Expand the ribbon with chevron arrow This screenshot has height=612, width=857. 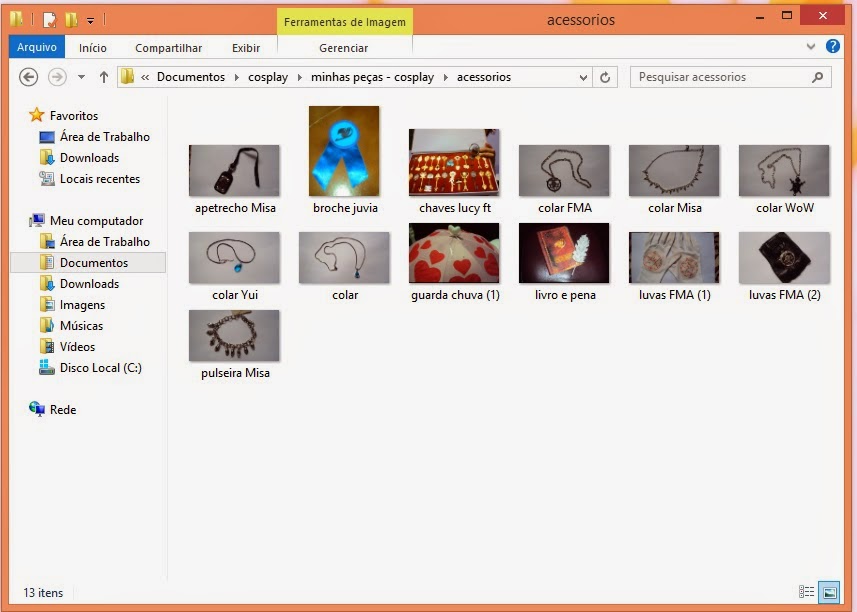click(x=811, y=47)
